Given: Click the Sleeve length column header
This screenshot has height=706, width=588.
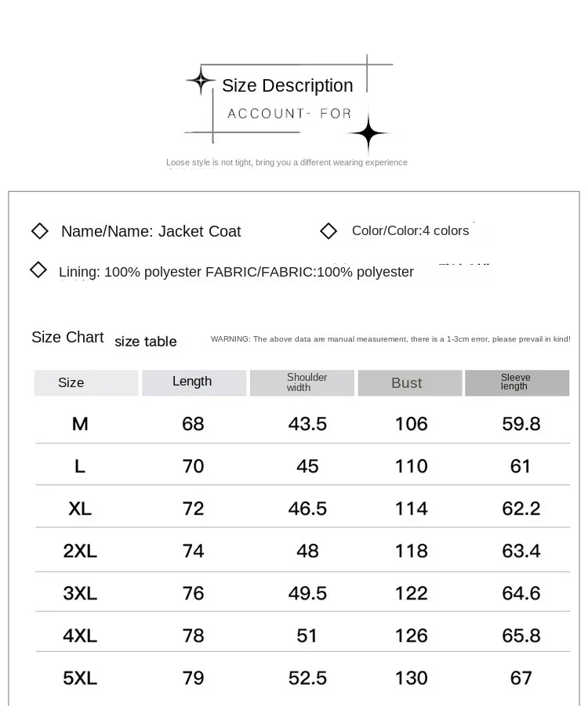Looking at the screenshot, I should (517, 382).
